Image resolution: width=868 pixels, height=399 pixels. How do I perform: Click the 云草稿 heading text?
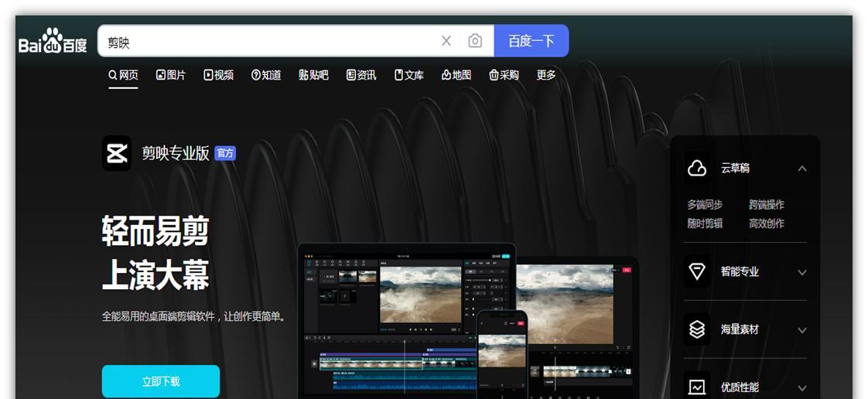[735, 169]
